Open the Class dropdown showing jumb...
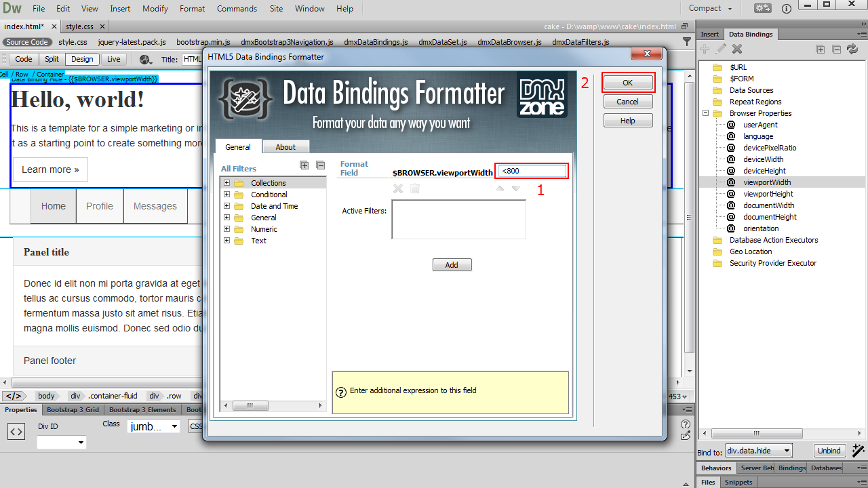This screenshot has width=868, height=488. pyautogui.click(x=153, y=426)
